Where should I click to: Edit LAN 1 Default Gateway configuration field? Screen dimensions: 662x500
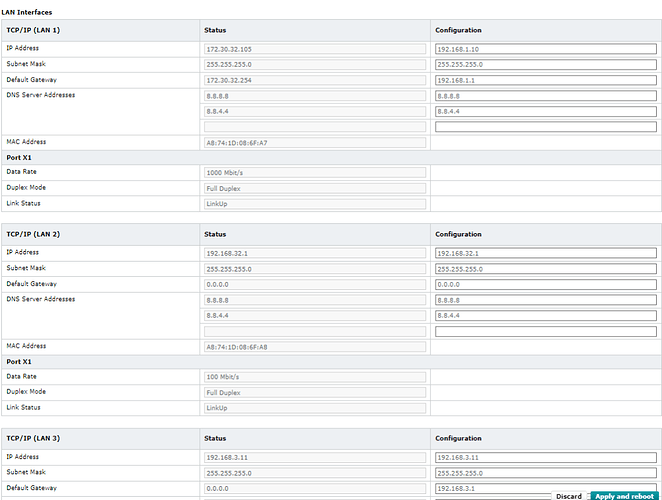545,80
